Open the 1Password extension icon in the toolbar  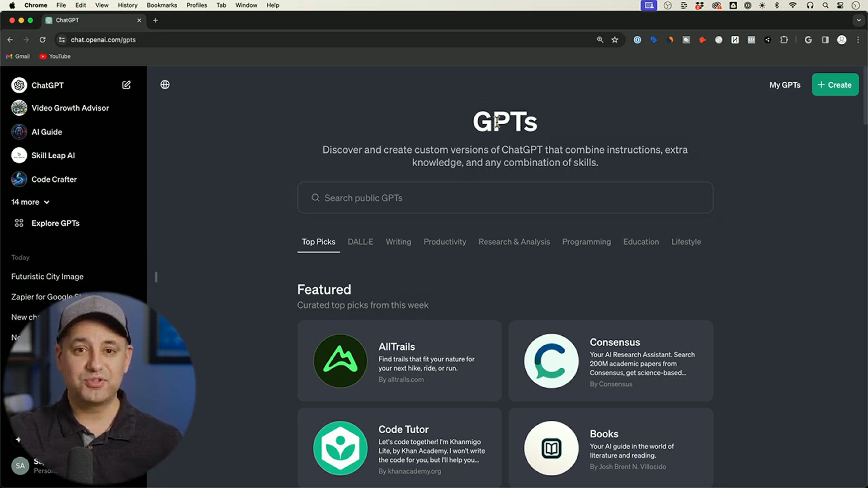tap(637, 40)
